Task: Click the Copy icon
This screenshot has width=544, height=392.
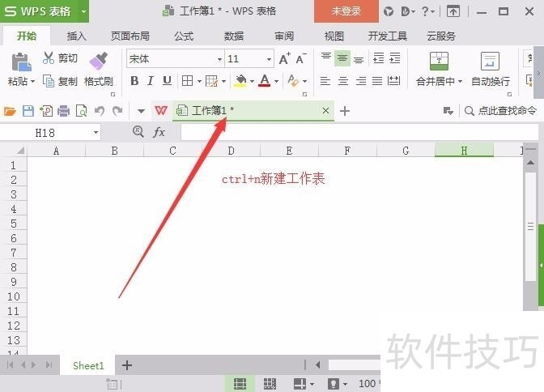Action: (49, 81)
